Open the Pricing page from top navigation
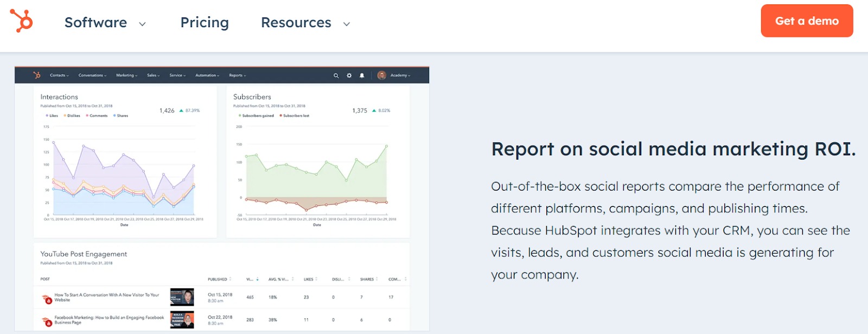This screenshot has width=868, height=334. click(205, 23)
